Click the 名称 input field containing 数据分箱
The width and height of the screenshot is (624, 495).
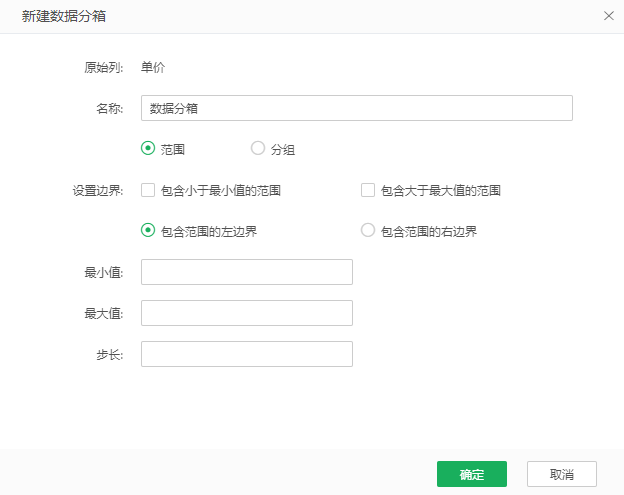coord(356,108)
